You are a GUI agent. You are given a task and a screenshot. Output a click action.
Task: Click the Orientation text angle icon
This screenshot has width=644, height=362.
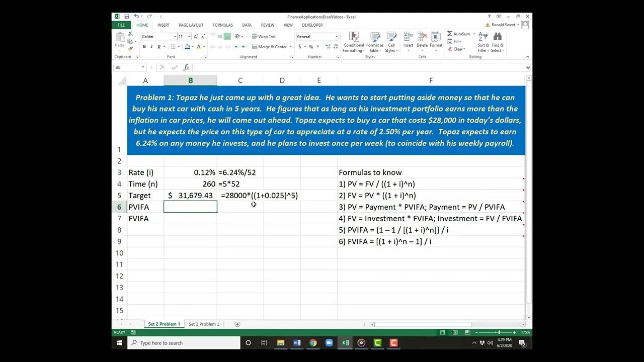[237, 36]
